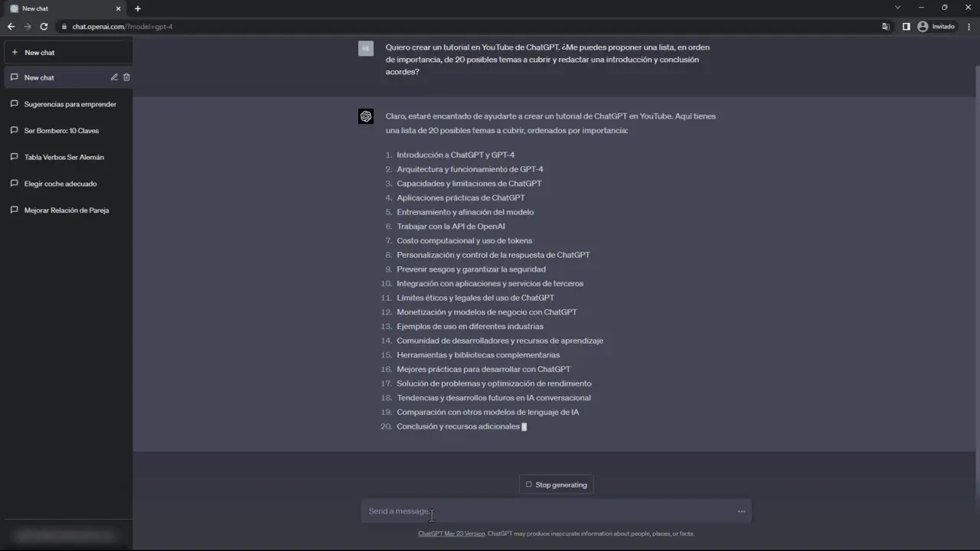Reload the page with the refresh icon
Image resolution: width=980 pixels, height=551 pixels.
(x=44, y=26)
